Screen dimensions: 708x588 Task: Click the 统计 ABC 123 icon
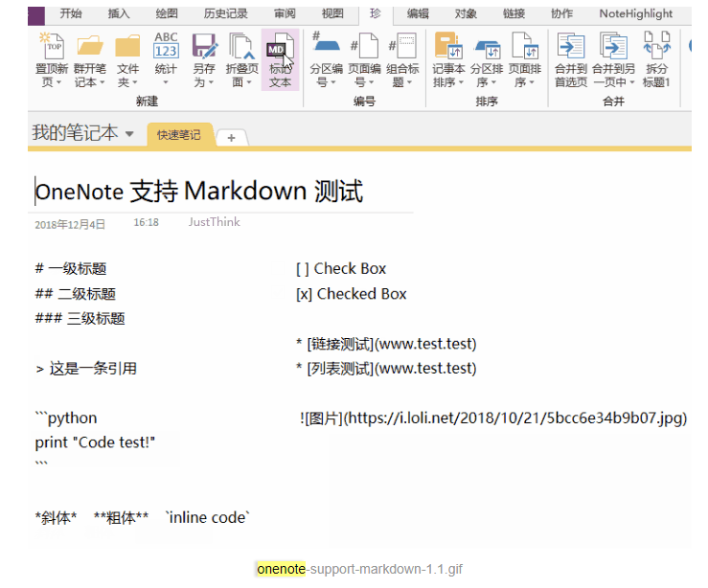tap(166, 45)
